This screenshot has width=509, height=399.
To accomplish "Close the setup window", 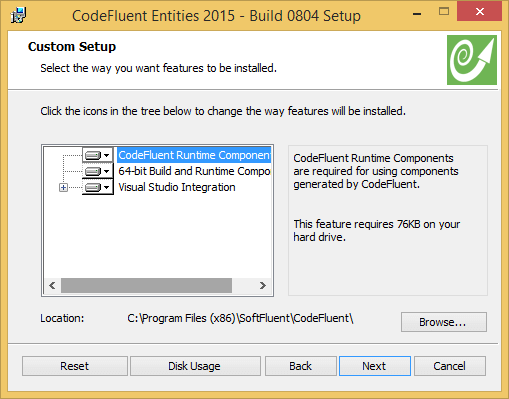I will [479, 12].
